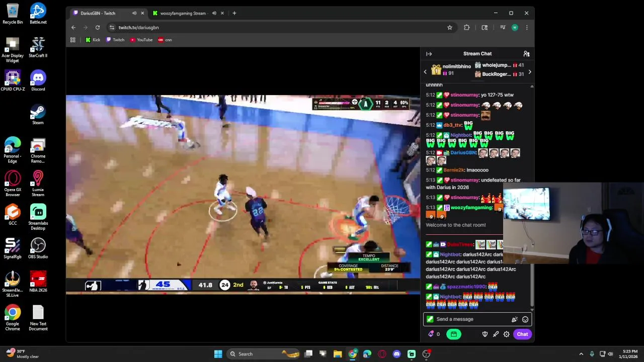Click the green rewards box button
The height and width of the screenshot is (362, 644).
click(x=454, y=334)
